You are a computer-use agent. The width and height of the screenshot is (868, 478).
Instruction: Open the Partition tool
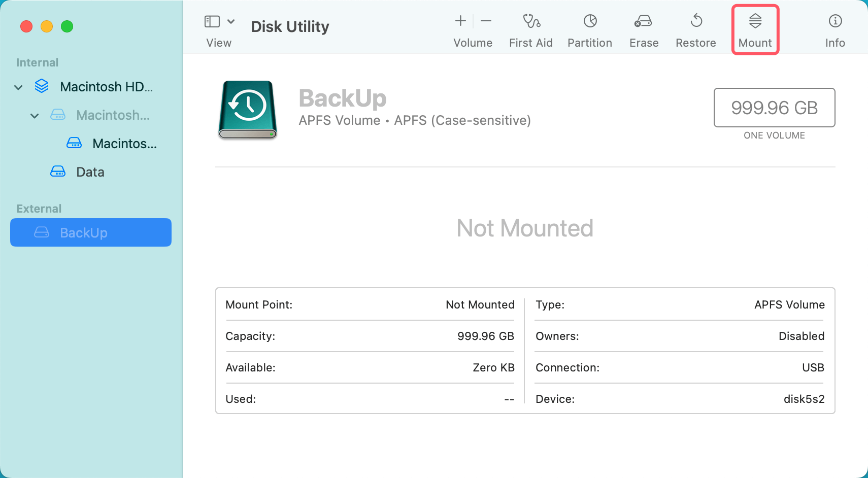tap(589, 21)
